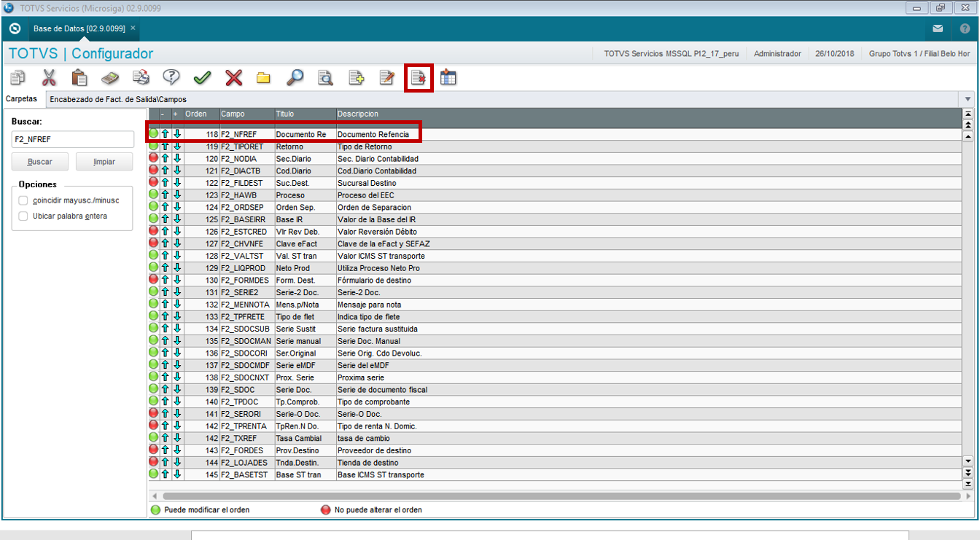The width and height of the screenshot is (980, 540).
Task: Select 'Sucursal Destino' description cell
Action: click(649, 183)
